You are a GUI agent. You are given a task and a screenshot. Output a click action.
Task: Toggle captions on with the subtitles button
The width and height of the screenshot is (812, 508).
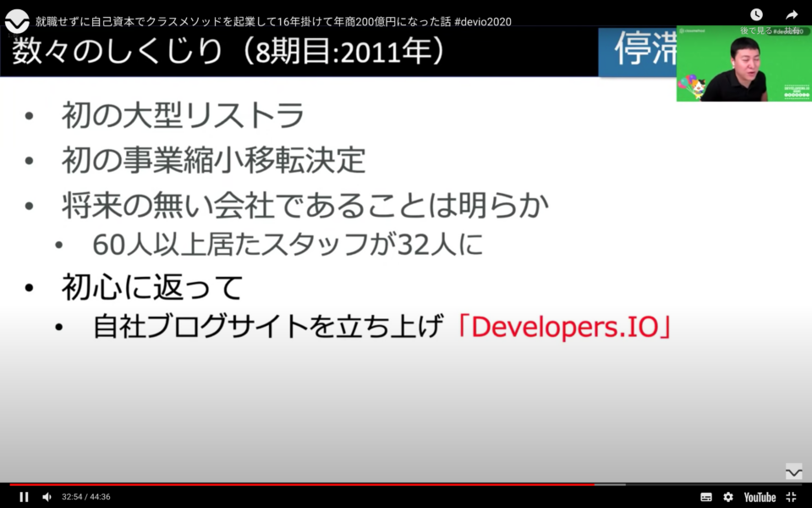[x=705, y=497]
